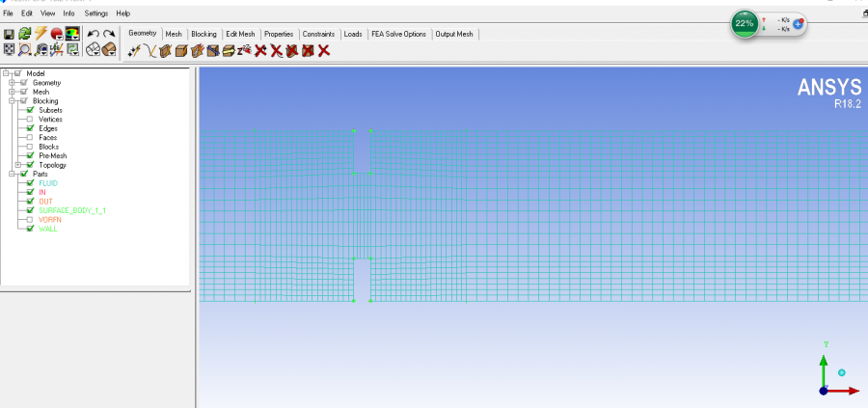
Task: Click the Redo arrow icon
Action: tap(109, 35)
